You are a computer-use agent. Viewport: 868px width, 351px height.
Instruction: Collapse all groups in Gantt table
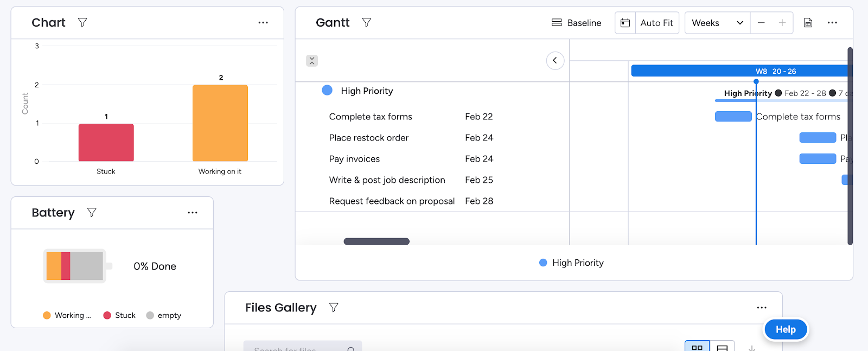pos(312,61)
